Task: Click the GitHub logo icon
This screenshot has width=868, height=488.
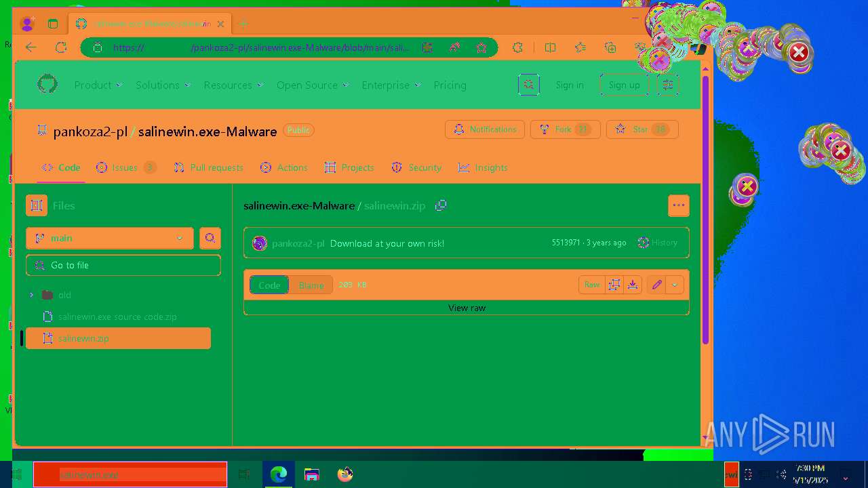Action: pyautogui.click(x=47, y=85)
